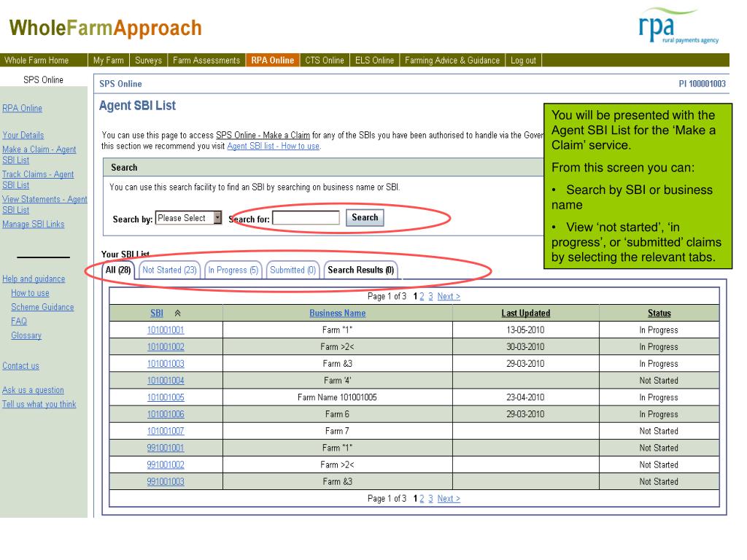Viewport: 747px width, 560px height.
Task: Open Whole Farm Home menu
Action: coord(37,61)
